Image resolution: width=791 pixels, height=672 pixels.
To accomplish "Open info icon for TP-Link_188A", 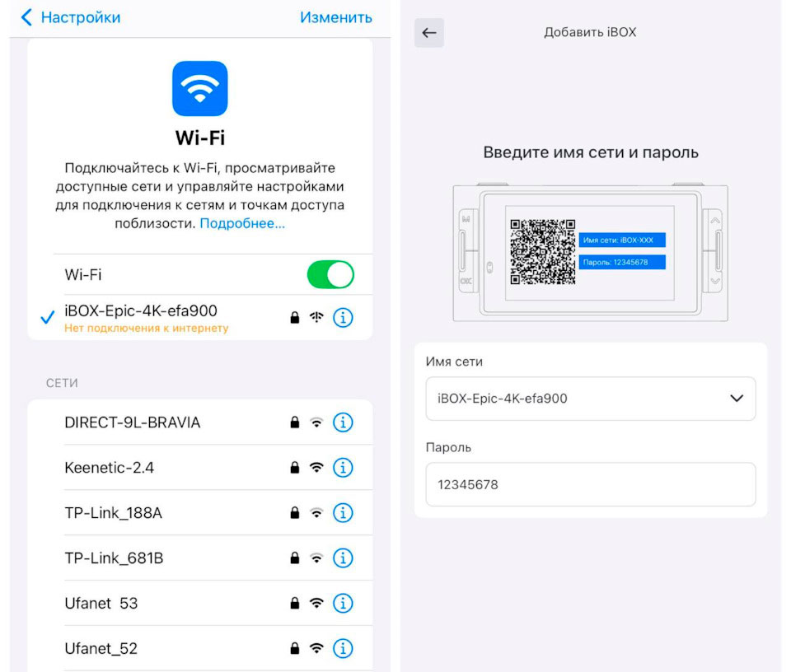I will coord(343,513).
